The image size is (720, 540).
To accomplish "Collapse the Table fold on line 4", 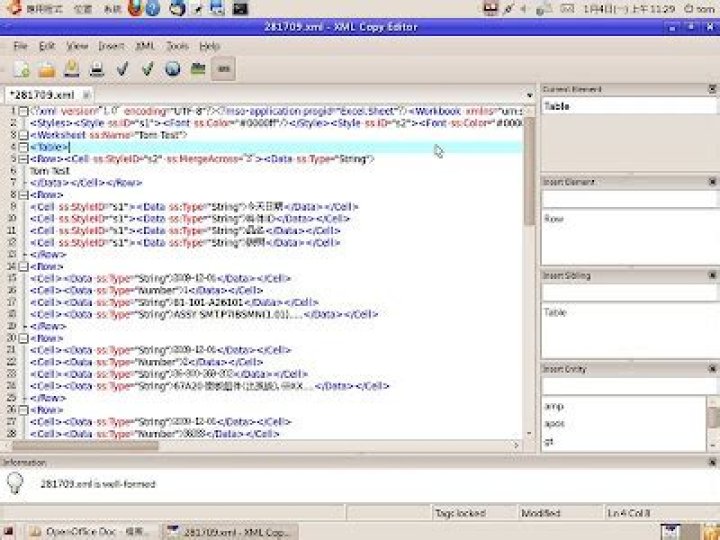I will [23, 147].
